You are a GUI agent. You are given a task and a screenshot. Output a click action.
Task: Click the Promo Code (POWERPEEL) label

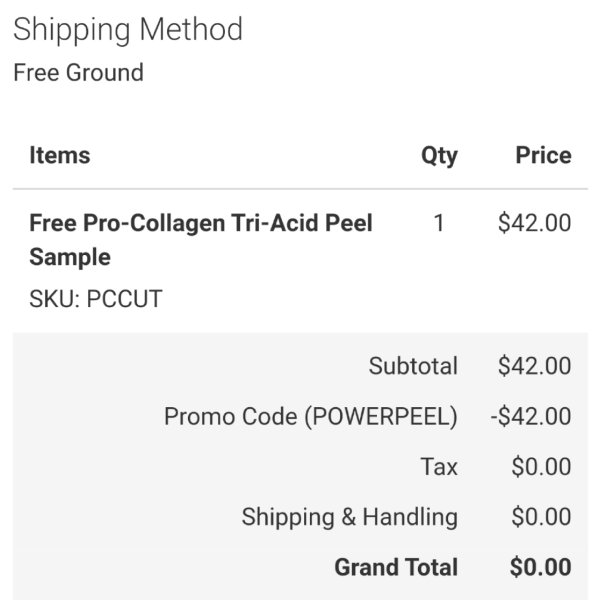tap(311, 416)
